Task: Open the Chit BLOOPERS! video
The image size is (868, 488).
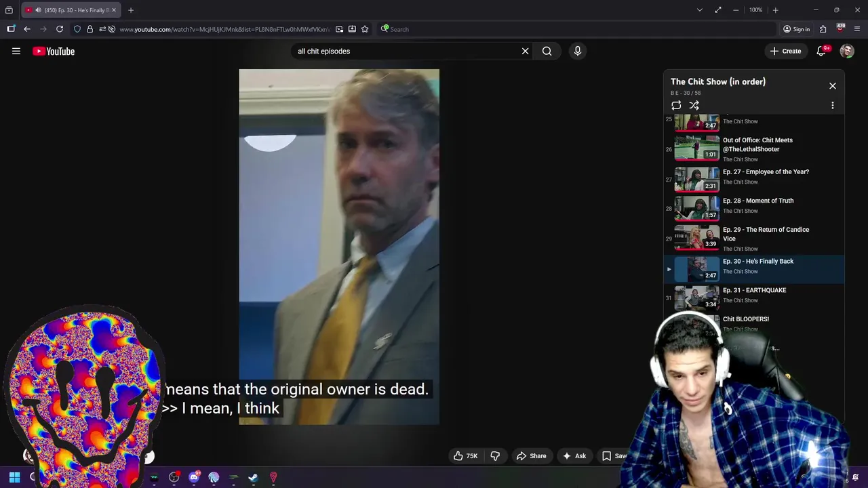Action: [746, 319]
